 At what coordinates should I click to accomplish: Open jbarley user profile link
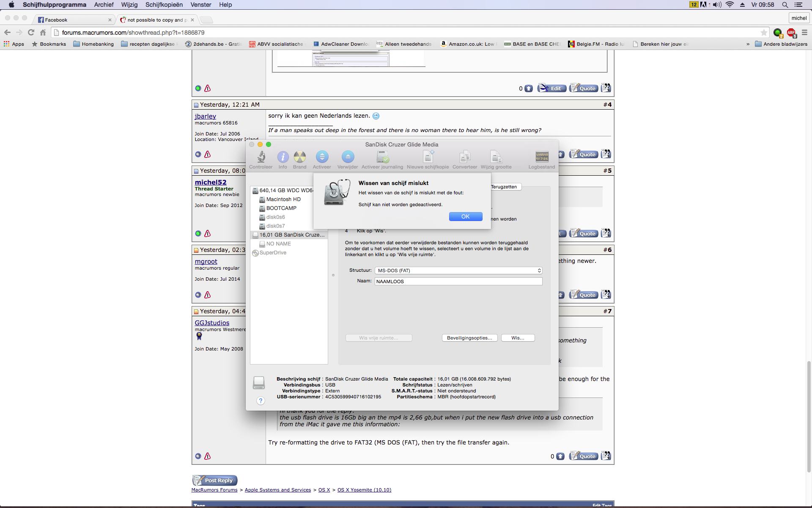[x=206, y=116]
